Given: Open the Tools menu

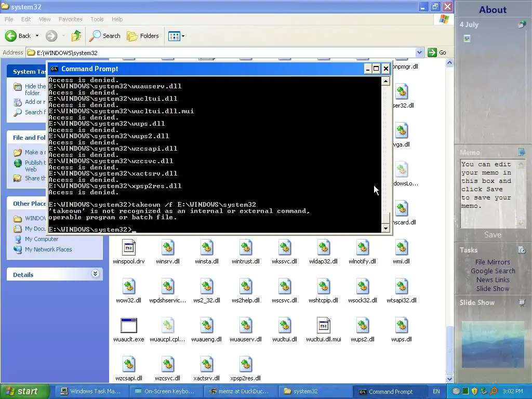Looking at the screenshot, I should [x=97, y=19].
